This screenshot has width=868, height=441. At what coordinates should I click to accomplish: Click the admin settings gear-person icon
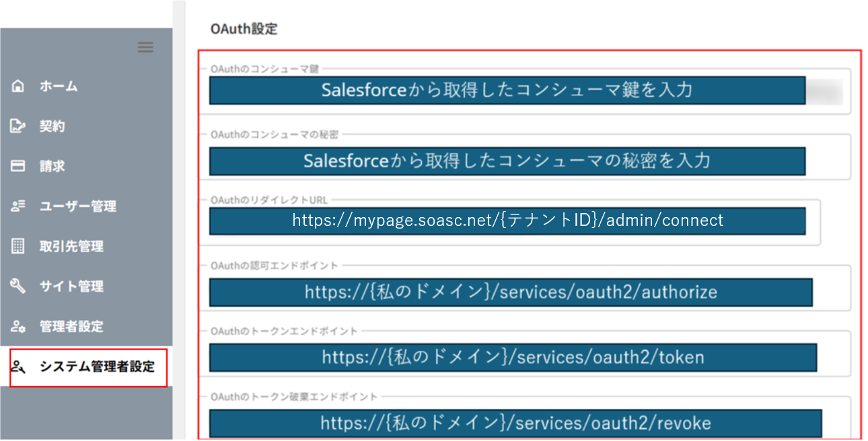pos(18,327)
